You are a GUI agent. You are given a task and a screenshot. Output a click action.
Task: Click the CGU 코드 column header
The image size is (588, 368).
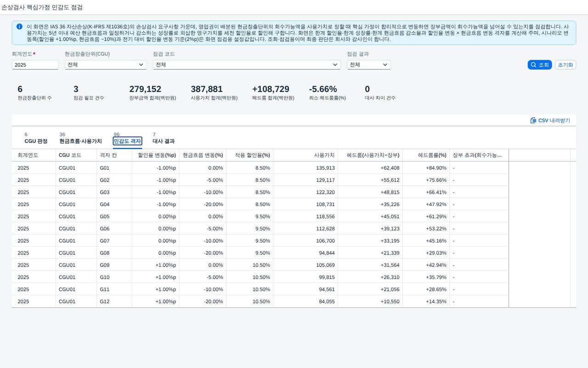pyautogui.click(x=76, y=155)
